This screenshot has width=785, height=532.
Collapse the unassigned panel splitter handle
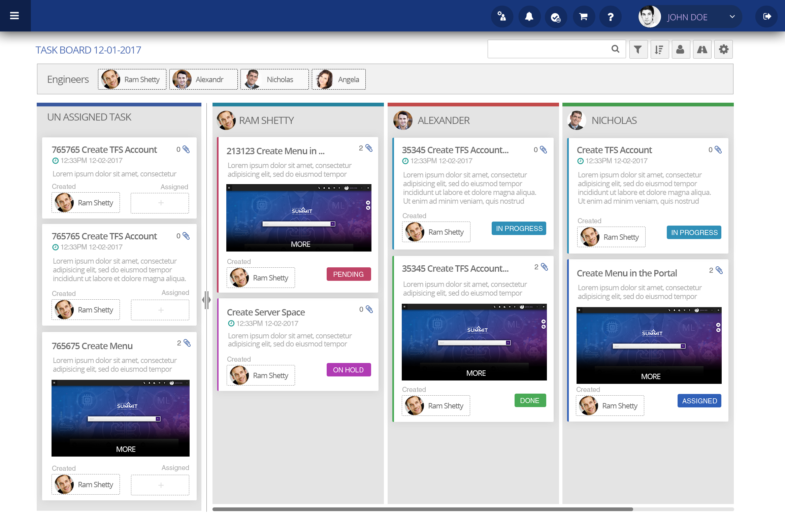(x=206, y=300)
